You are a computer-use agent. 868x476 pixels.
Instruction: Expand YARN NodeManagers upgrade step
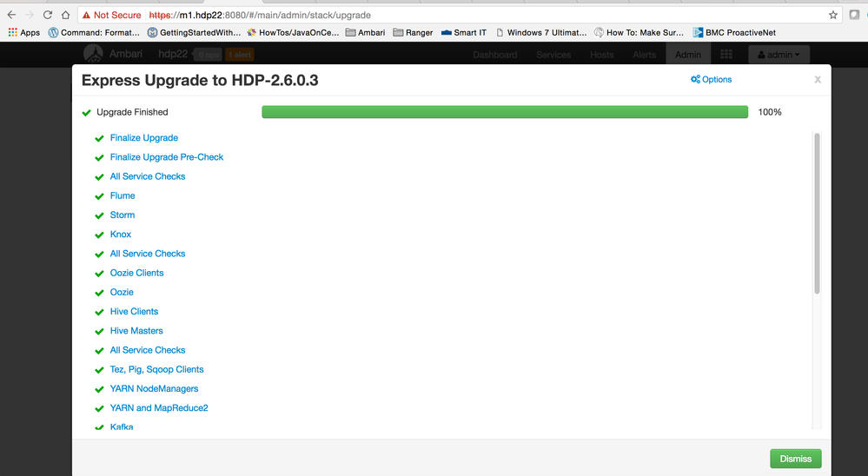coord(154,389)
